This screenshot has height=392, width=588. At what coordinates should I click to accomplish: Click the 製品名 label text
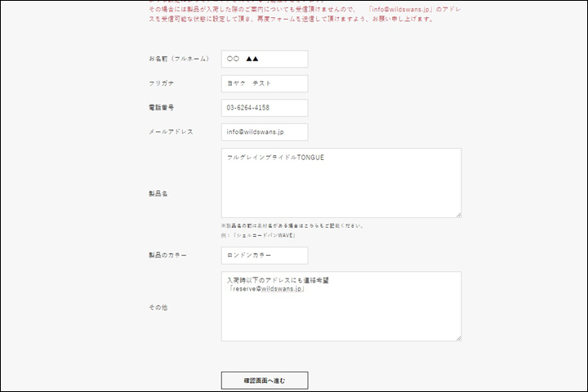point(158,194)
